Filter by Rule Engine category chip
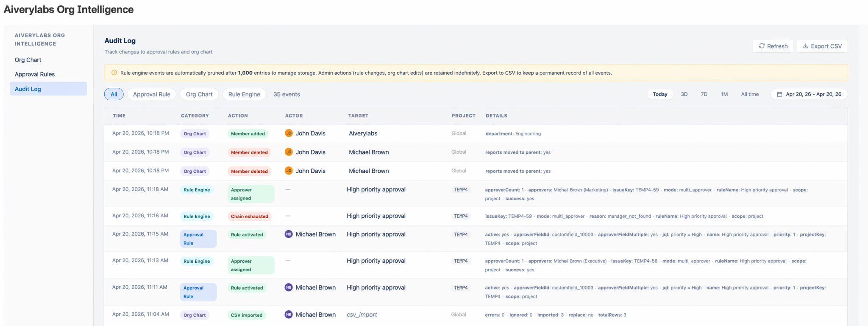This screenshot has height=326, width=868. pos(244,94)
